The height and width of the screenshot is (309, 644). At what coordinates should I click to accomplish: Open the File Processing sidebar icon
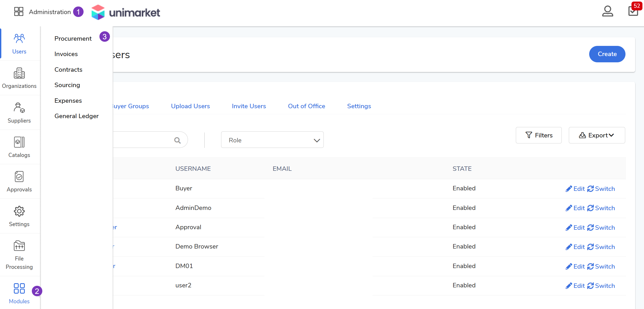(x=19, y=255)
